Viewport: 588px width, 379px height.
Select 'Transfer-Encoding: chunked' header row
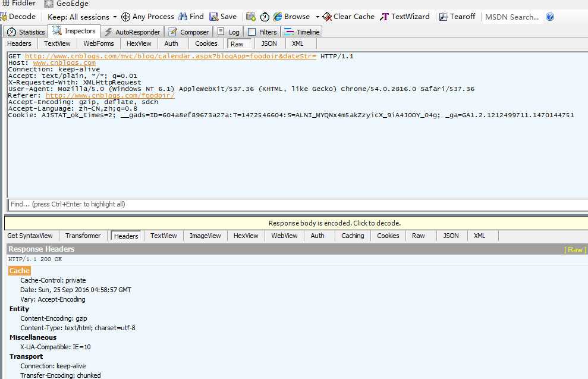pos(61,375)
